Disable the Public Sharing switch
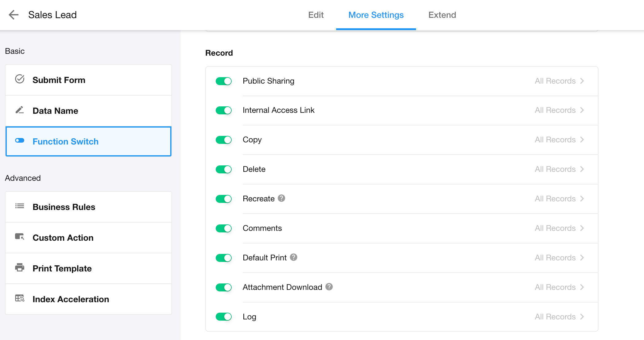644x340 pixels. click(x=224, y=81)
